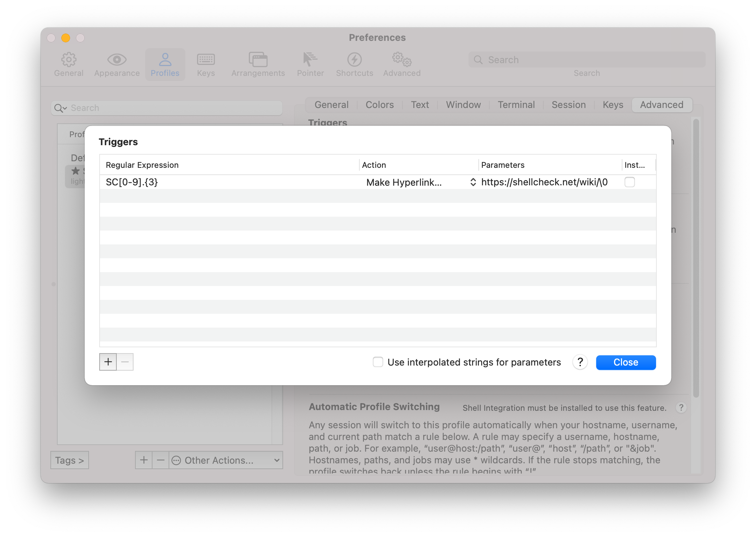This screenshot has height=537, width=756.
Task: Open the General preferences gear icon
Action: point(69,59)
